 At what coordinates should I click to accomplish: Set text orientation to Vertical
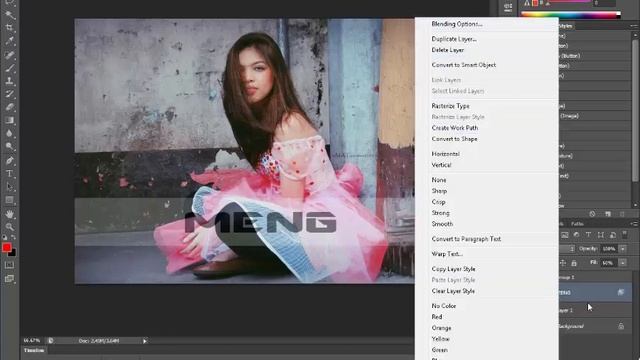[441, 165]
